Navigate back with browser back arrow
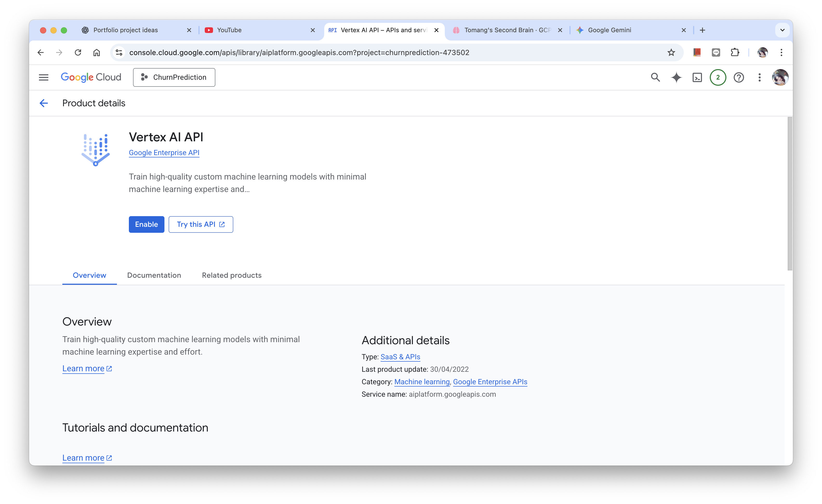The width and height of the screenshot is (822, 504). 40,52
